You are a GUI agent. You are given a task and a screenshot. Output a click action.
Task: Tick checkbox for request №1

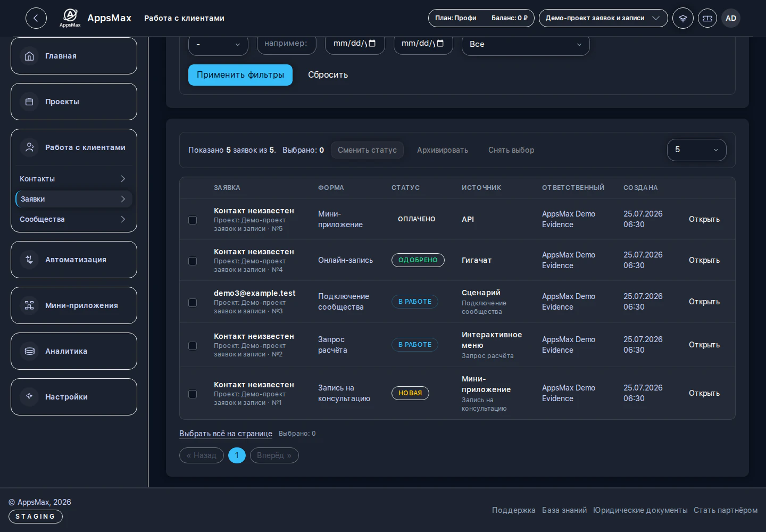click(x=193, y=394)
